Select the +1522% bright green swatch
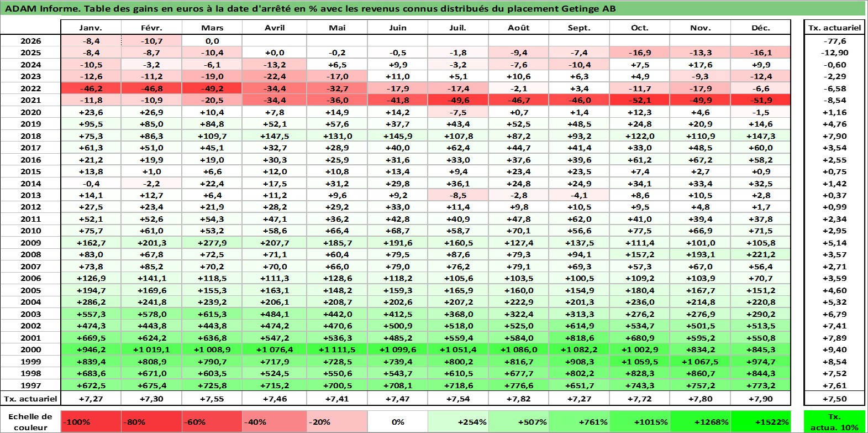868x433 pixels. (x=761, y=422)
